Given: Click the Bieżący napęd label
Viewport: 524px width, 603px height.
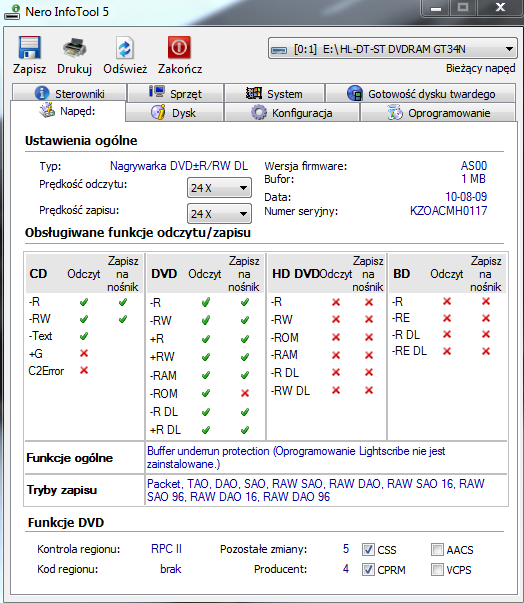Looking at the screenshot, I should [x=481, y=68].
